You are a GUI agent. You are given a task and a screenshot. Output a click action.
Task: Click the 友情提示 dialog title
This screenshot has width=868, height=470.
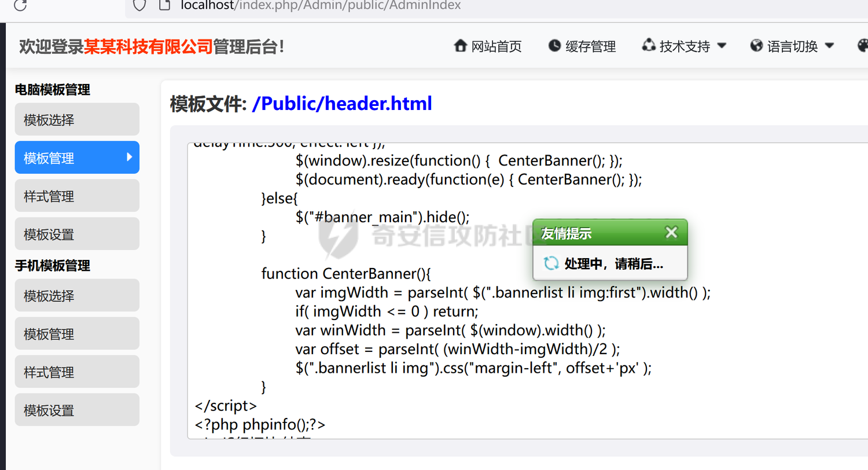(x=566, y=234)
